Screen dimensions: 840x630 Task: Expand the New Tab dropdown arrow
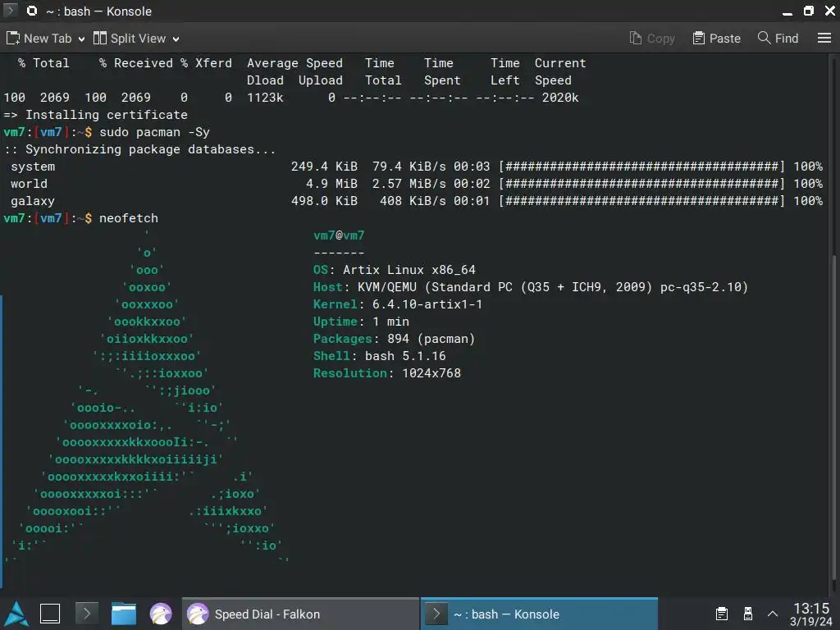coord(81,39)
